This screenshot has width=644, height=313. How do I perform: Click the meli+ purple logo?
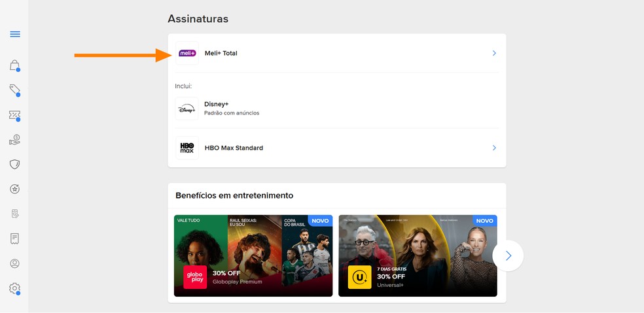[x=187, y=53]
